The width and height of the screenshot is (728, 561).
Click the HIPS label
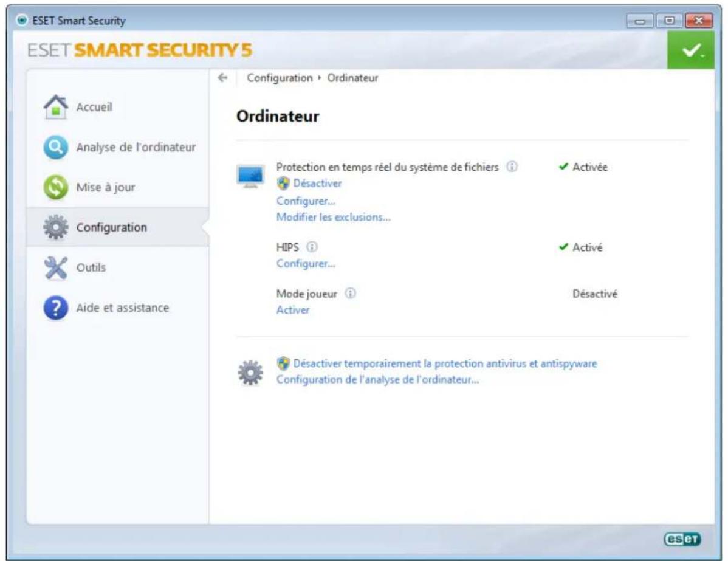coord(287,247)
